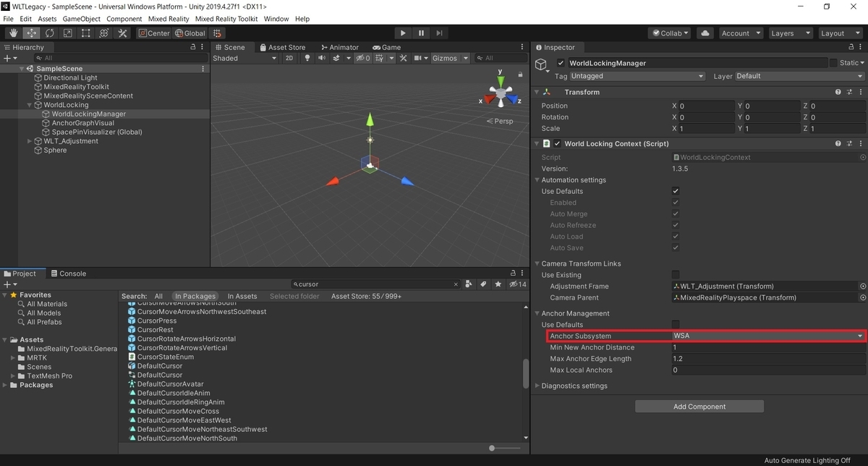
Task: Search by type in Project panel
Action: pyautogui.click(x=469, y=284)
